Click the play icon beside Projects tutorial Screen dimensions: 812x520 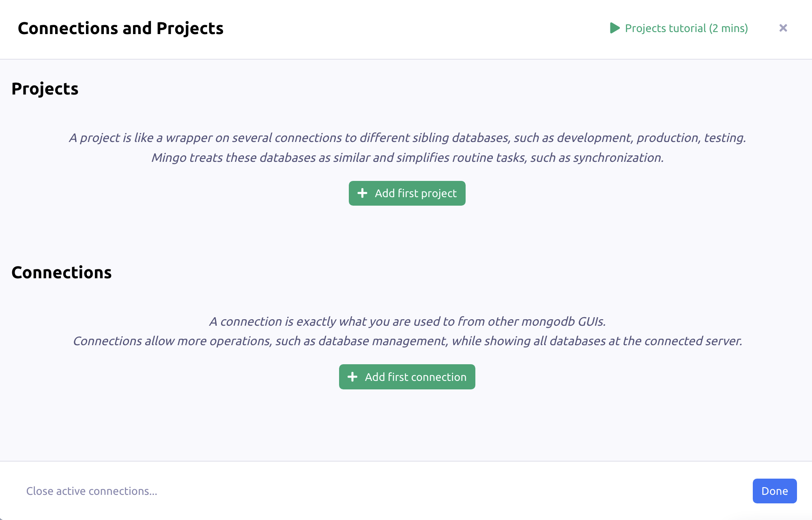point(615,28)
